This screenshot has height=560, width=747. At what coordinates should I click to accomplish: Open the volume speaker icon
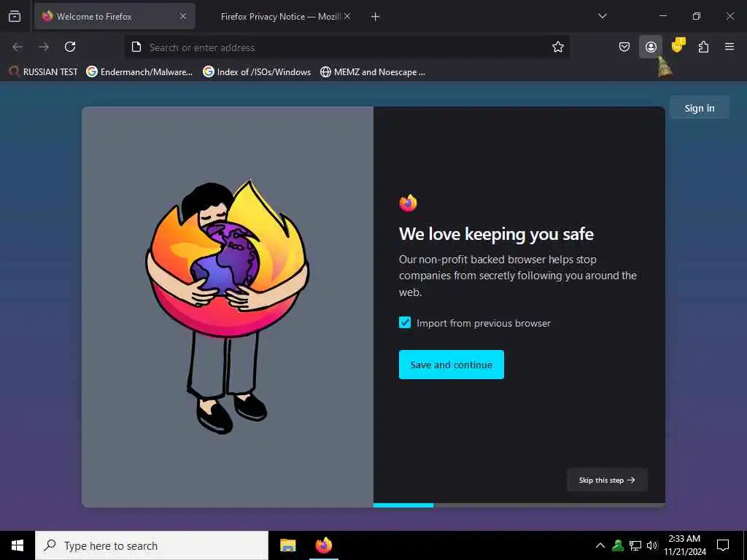(x=652, y=545)
